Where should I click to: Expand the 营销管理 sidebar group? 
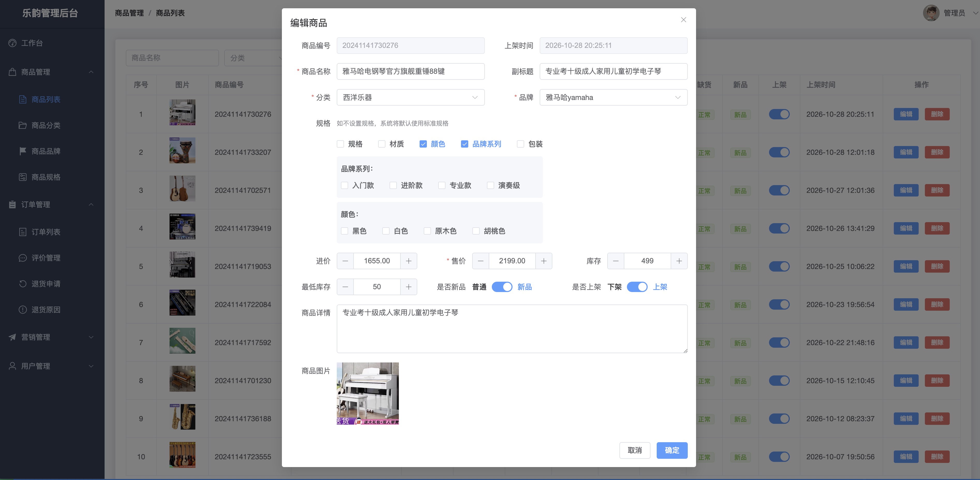click(91, 337)
